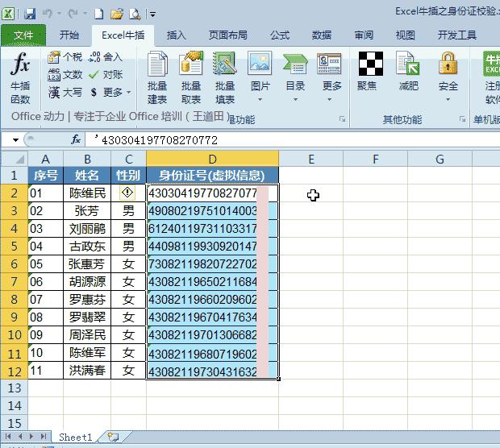The width and height of the screenshot is (500, 448).
Task: Open the 文件 menu tab
Action: click(23, 35)
